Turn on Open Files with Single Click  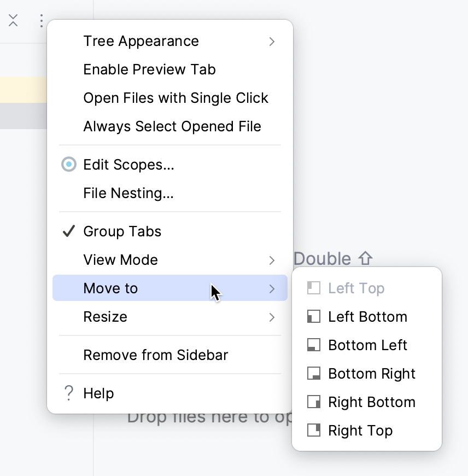175,98
